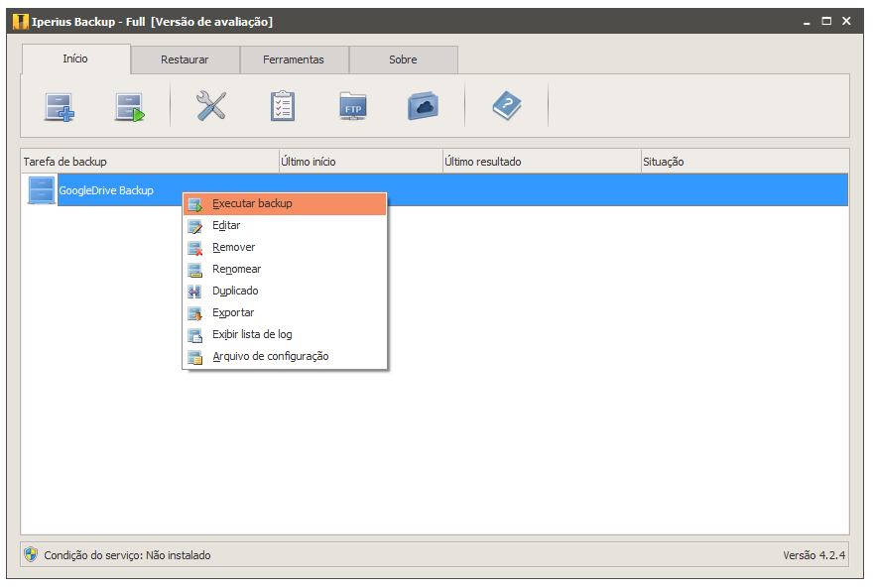This screenshot has width=873, height=588.
Task: Choose Exibir lista de log entry
Action: pos(285,334)
